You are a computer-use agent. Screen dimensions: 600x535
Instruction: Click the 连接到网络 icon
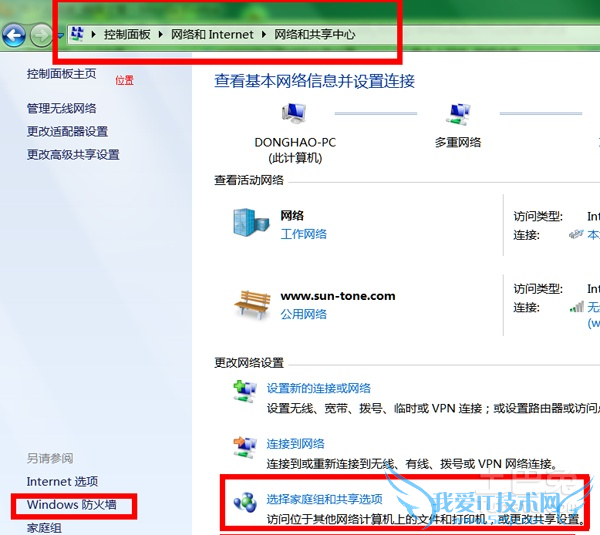245,447
